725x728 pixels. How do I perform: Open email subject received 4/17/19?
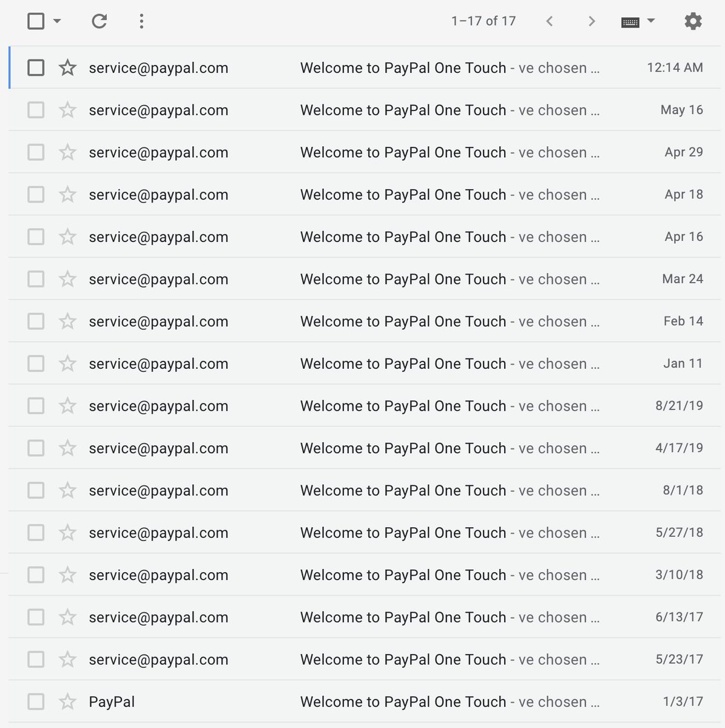point(403,448)
